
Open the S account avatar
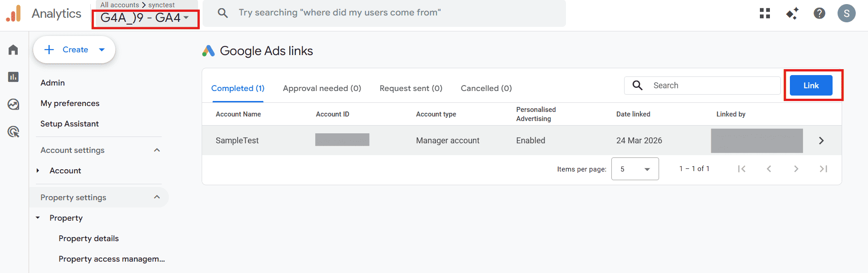tap(847, 13)
